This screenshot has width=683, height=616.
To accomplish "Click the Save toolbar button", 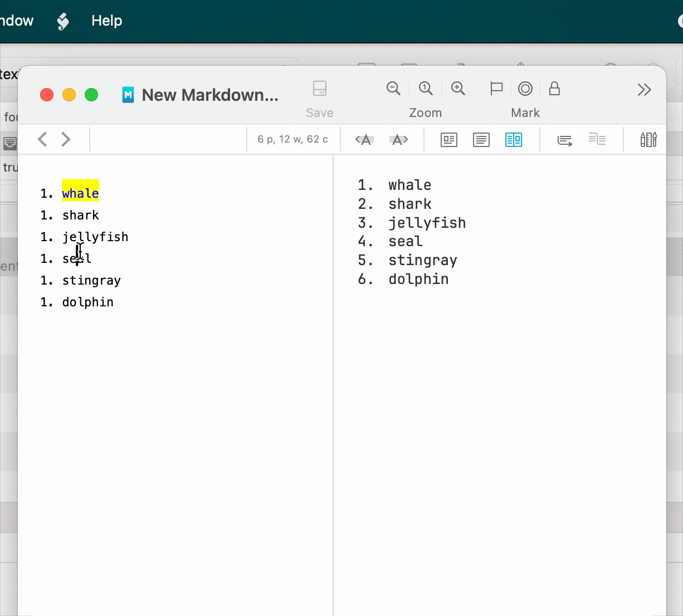I will pyautogui.click(x=320, y=89).
